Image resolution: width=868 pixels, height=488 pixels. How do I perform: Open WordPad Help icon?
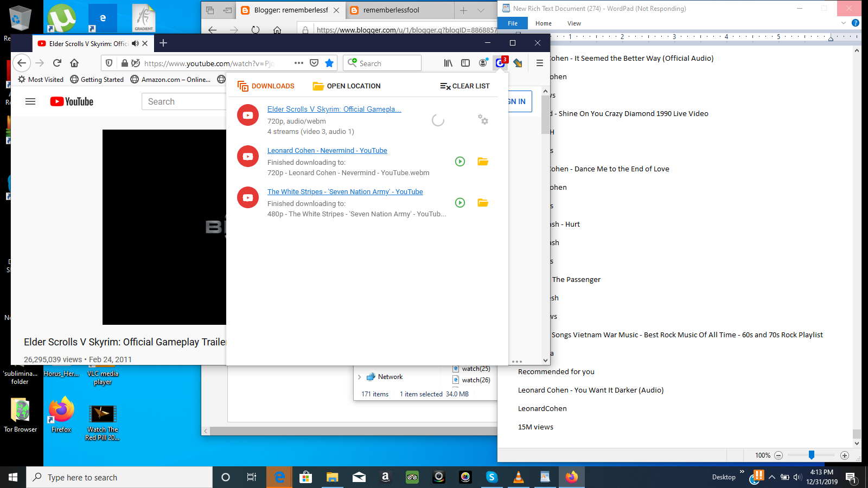coord(856,23)
